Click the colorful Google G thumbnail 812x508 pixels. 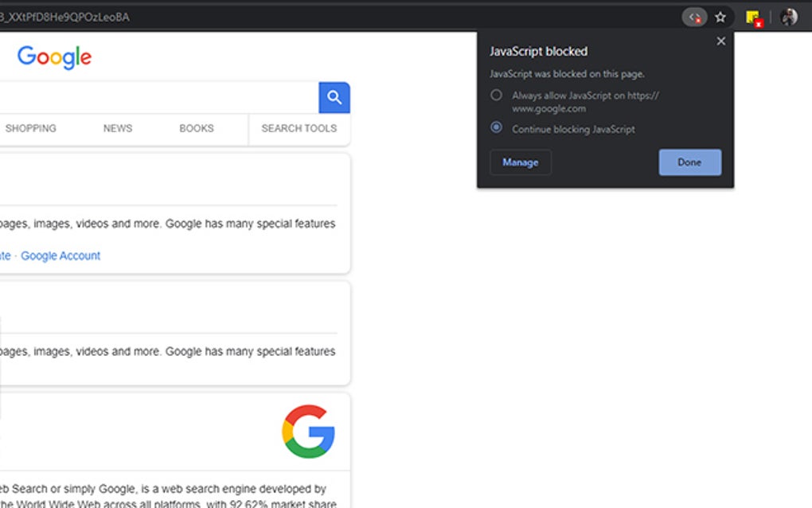308,432
